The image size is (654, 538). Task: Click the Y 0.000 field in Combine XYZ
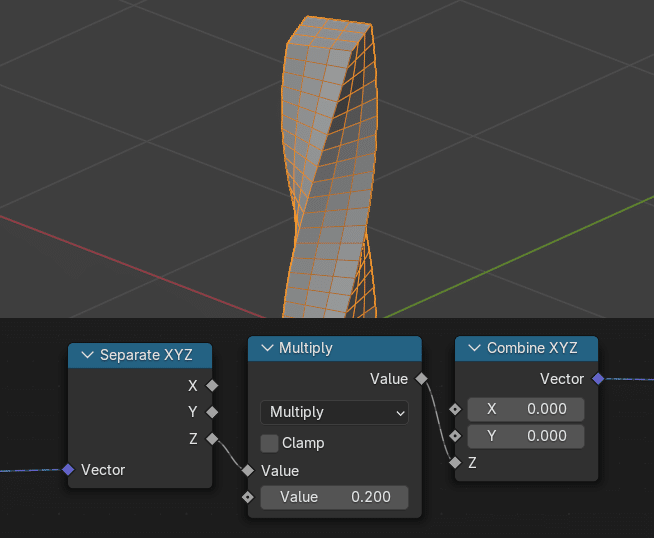coord(526,436)
